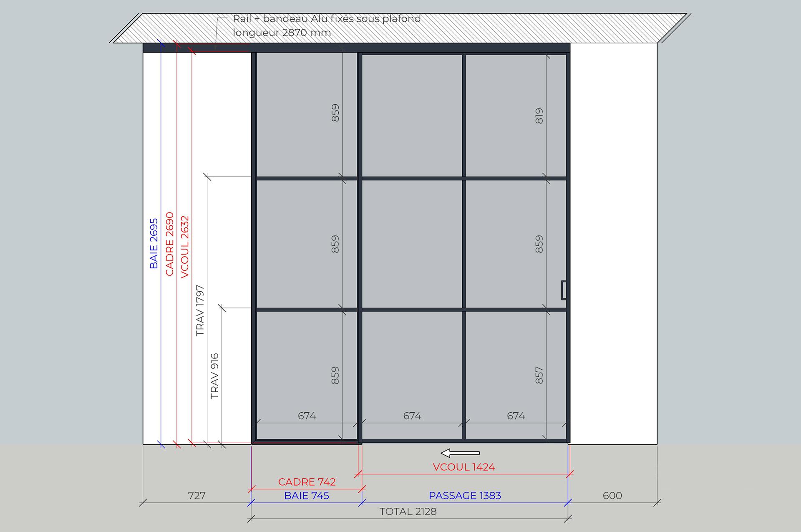Select the 'TRAV 916' dimension label

coord(214,376)
